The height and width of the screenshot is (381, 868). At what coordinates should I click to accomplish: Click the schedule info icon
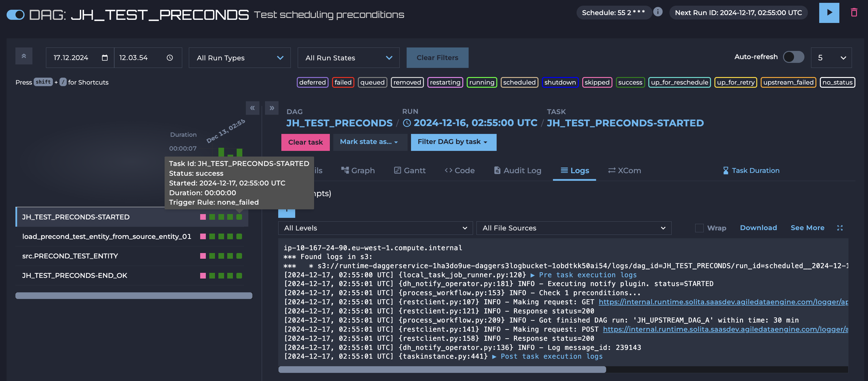(657, 12)
